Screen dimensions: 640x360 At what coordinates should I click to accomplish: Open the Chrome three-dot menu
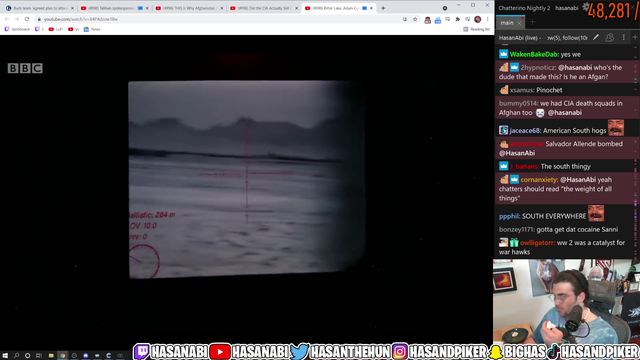487,19
